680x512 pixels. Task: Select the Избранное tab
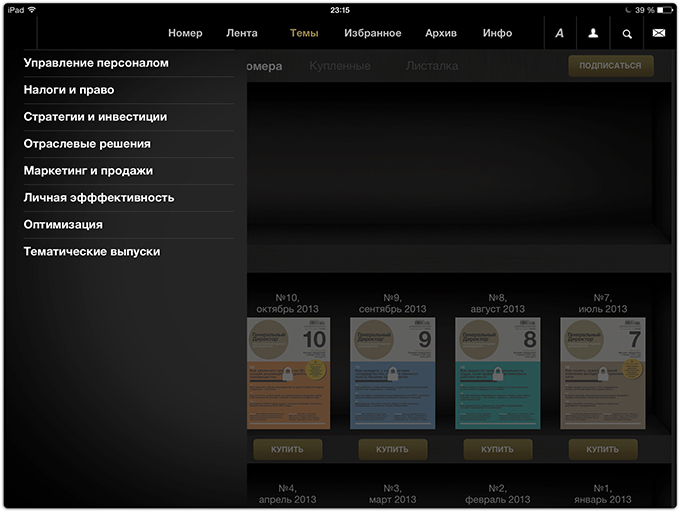pos(373,33)
